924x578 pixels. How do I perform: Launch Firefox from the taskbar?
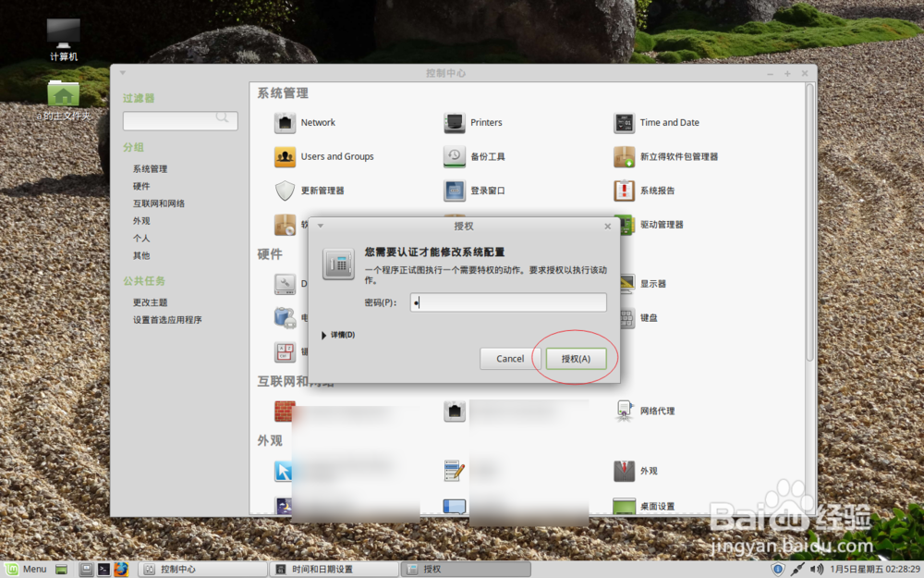pyautogui.click(x=120, y=569)
